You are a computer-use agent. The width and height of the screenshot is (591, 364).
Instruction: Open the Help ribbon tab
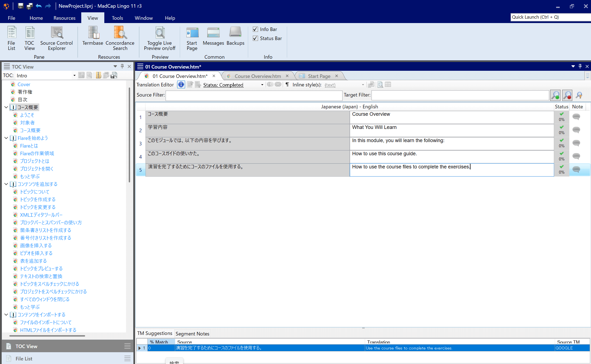point(170,18)
